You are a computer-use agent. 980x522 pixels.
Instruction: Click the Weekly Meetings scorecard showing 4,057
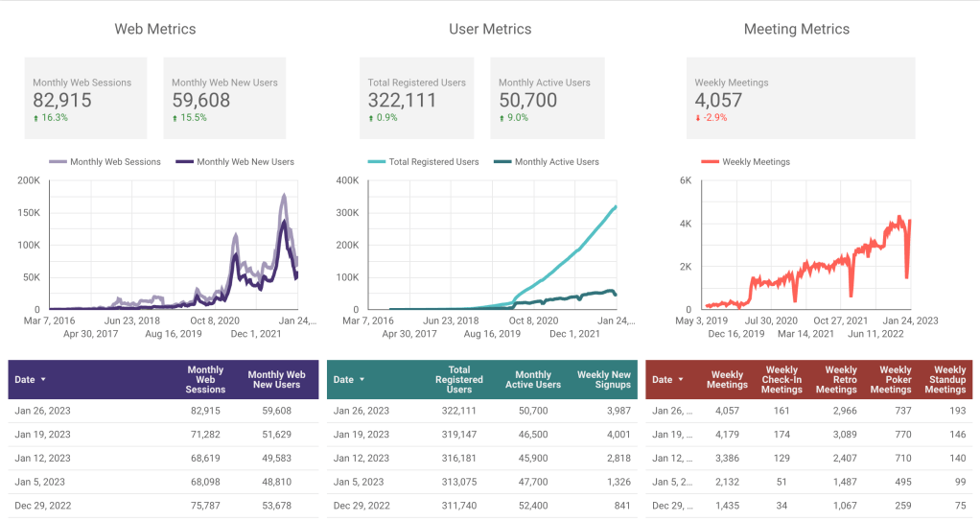pyautogui.click(x=801, y=98)
